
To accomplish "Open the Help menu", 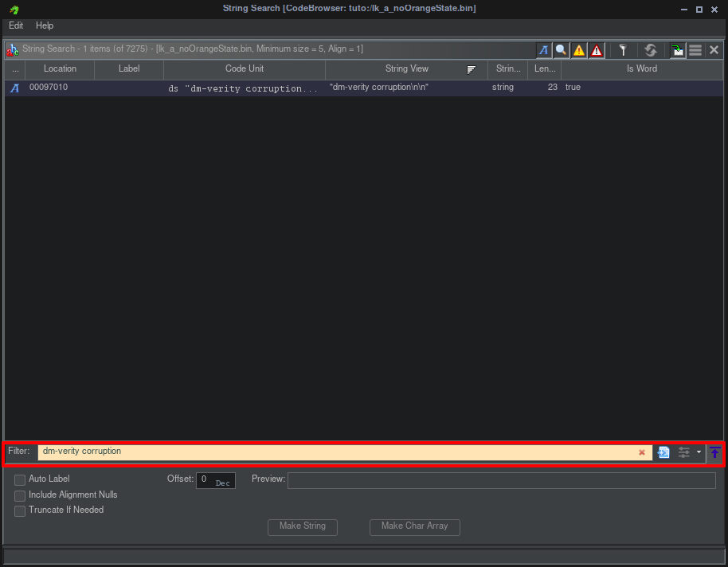I will 45,25.
